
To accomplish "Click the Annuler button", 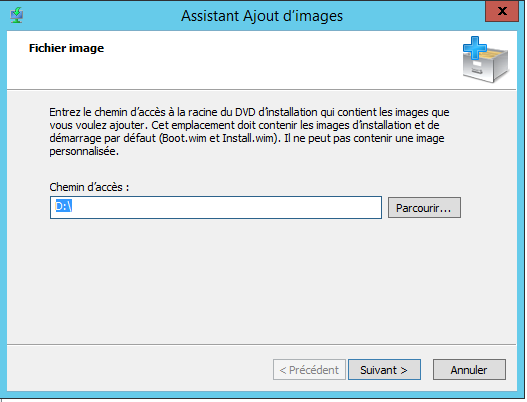I will [469, 370].
